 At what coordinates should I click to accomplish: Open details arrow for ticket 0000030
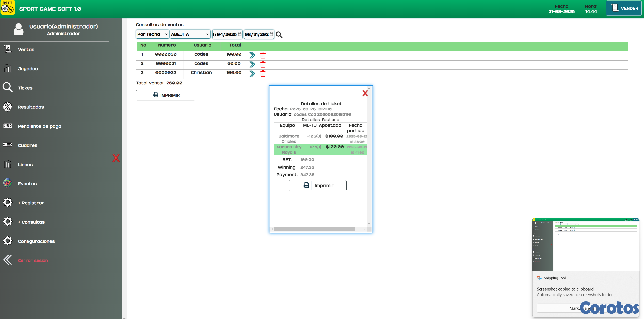click(252, 55)
